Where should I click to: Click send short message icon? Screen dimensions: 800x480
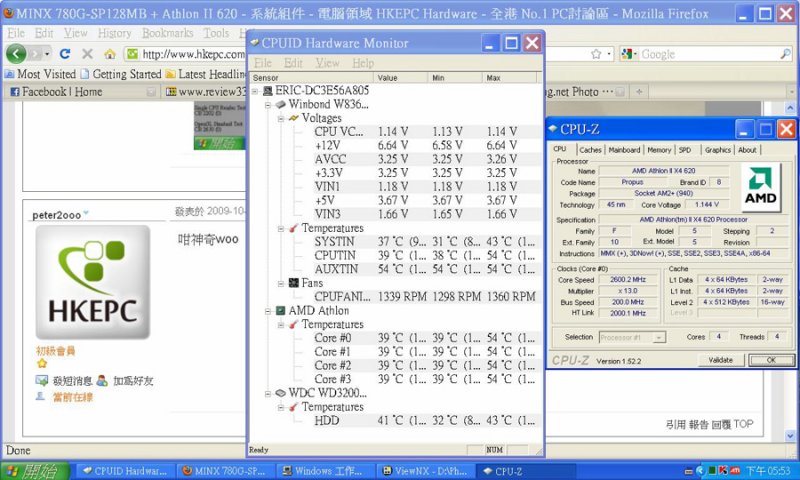point(41,380)
